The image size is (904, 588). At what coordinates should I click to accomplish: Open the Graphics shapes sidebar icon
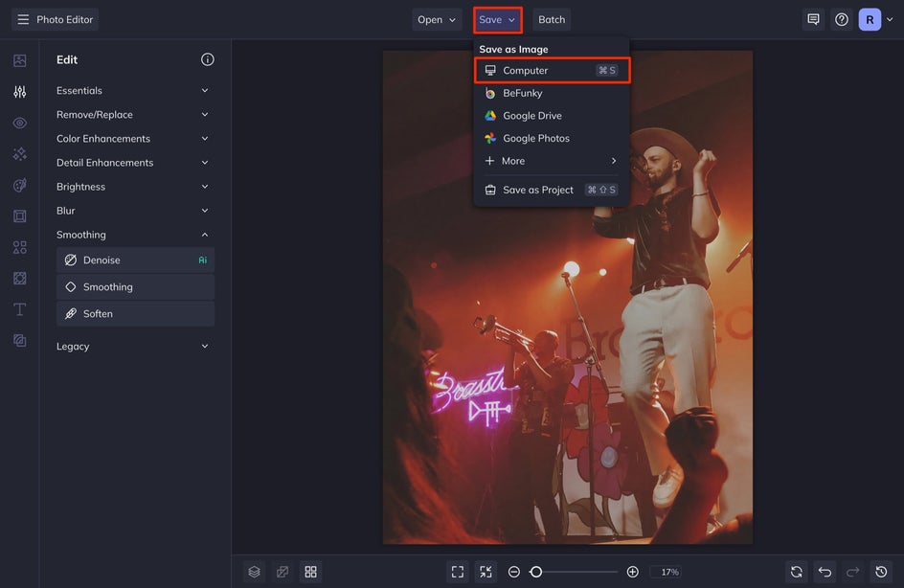click(19, 247)
